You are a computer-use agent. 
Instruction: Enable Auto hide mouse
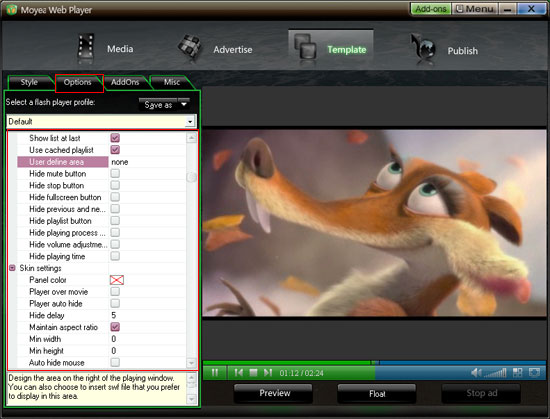pyautogui.click(x=115, y=362)
